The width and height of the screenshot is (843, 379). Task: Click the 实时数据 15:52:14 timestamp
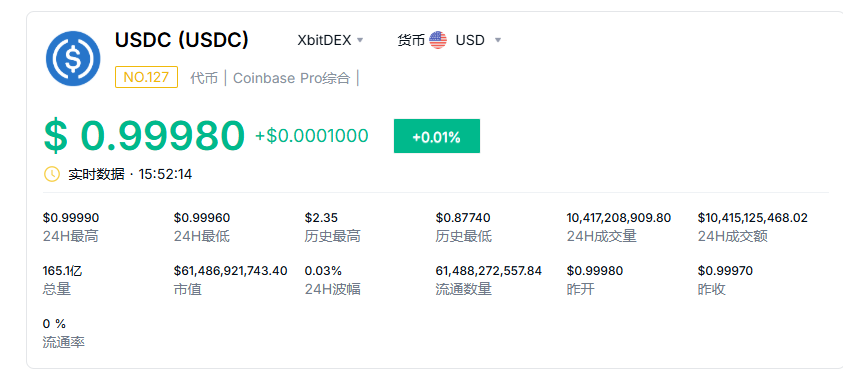pos(130,174)
